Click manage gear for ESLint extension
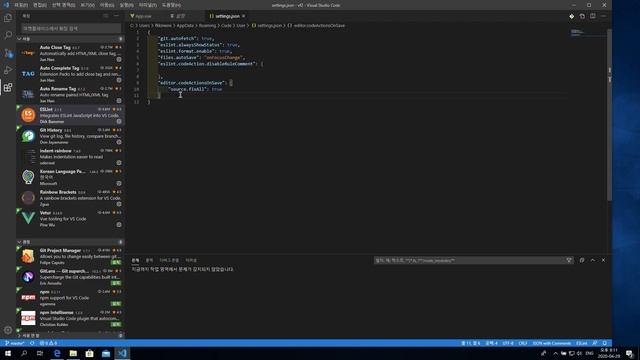640x360 pixels. tap(119, 122)
